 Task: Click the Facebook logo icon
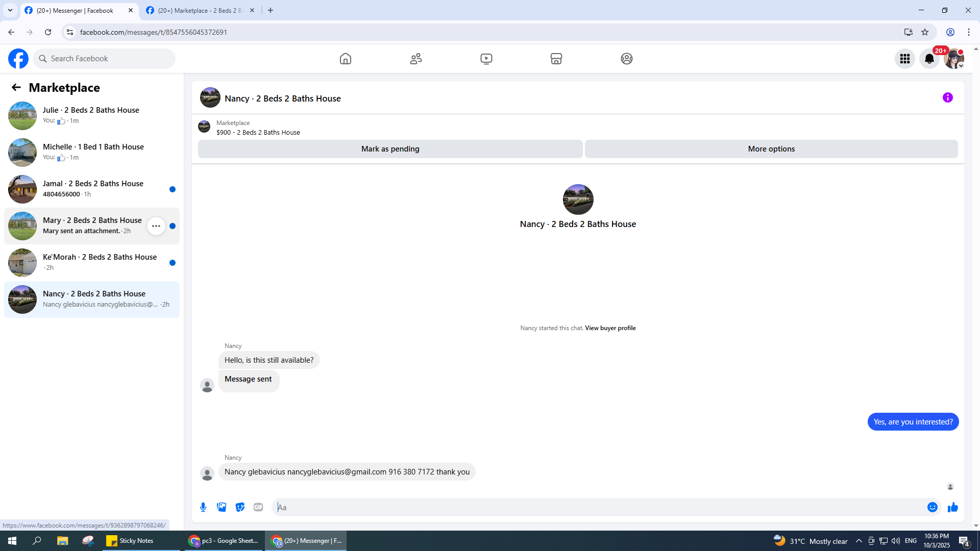point(18,59)
